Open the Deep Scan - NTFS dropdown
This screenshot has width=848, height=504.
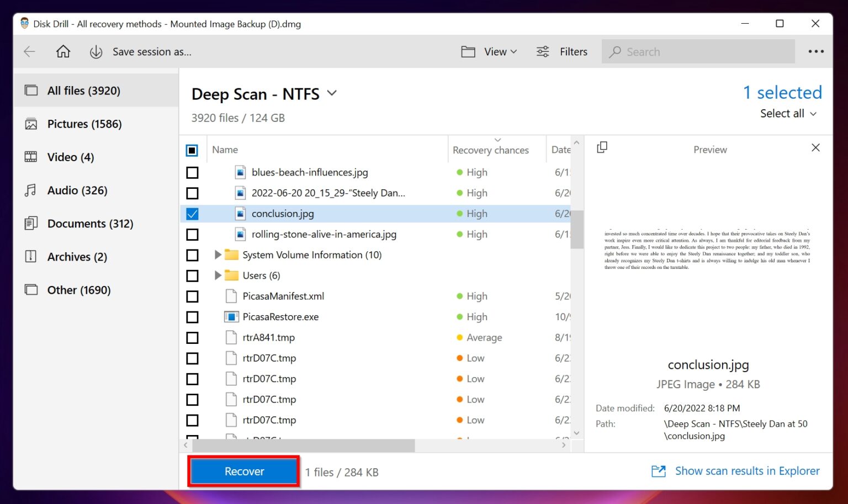[332, 93]
